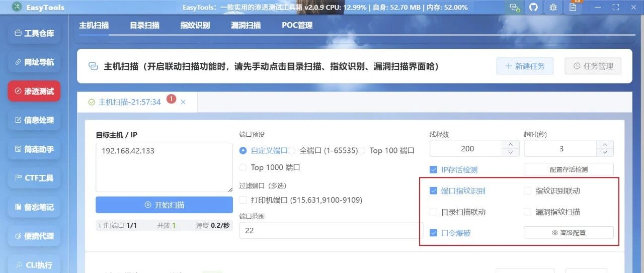Decrease the 超时 value with down arrow
The height and width of the screenshot is (273, 644).
tap(605, 152)
